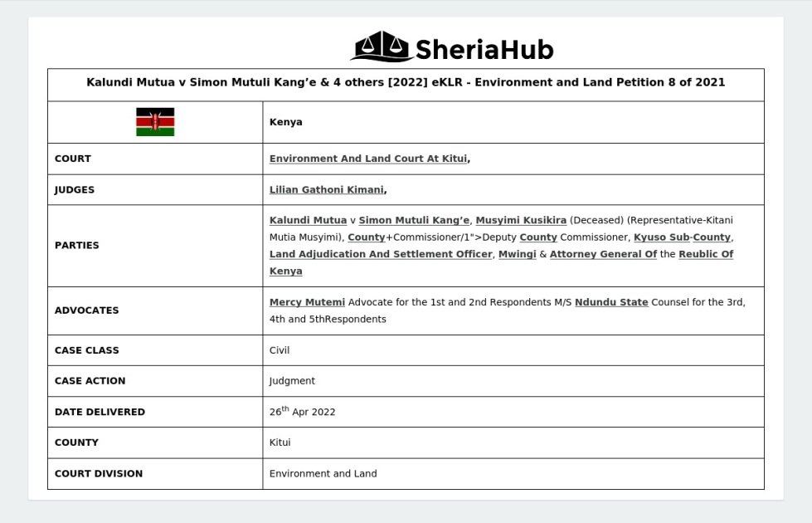This screenshot has height=523, width=812.
Task: Click the bold Kenya country name
Action: coord(286,122)
